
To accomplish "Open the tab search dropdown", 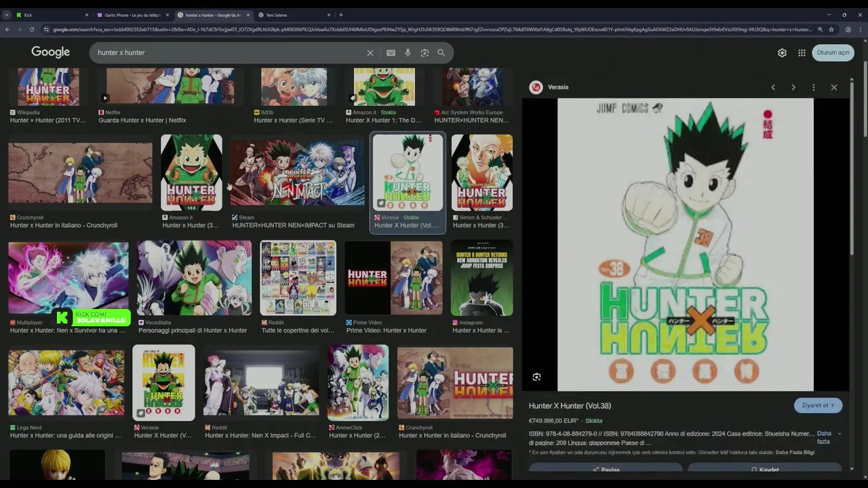I will tap(7, 15).
